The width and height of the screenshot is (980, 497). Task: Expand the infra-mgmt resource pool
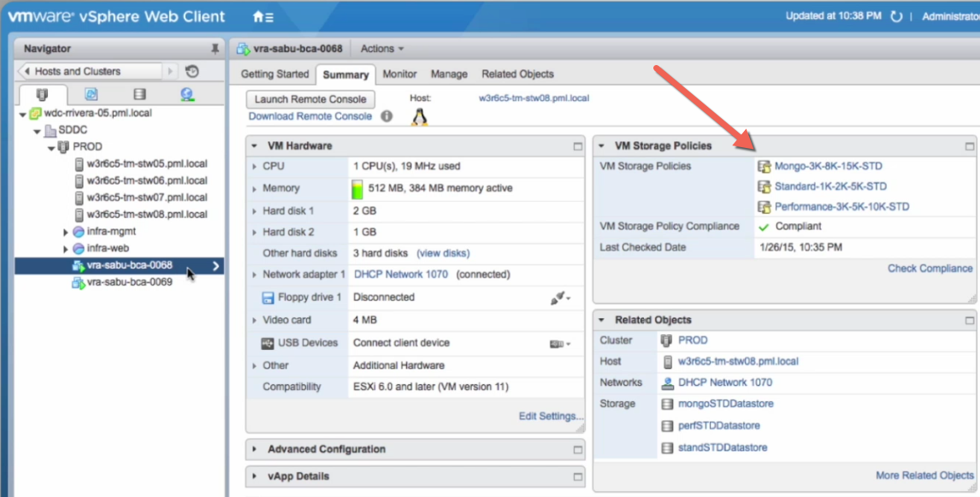[x=67, y=232]
